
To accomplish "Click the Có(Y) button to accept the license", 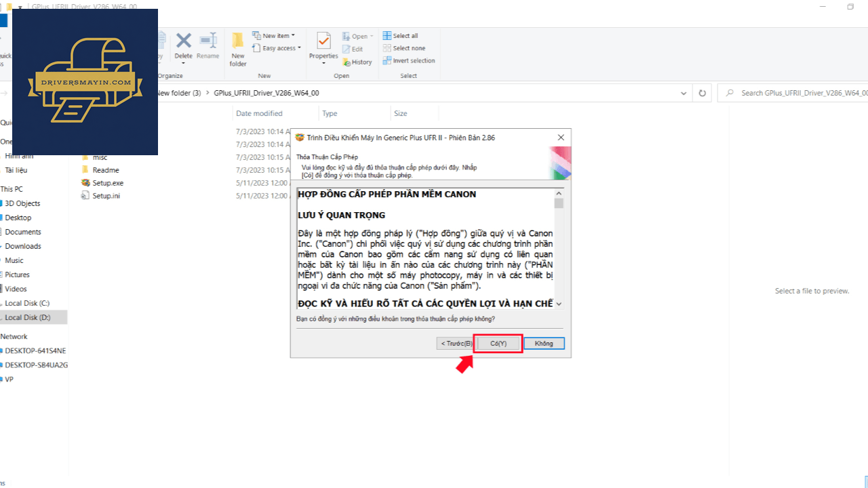I will point(498,344).
